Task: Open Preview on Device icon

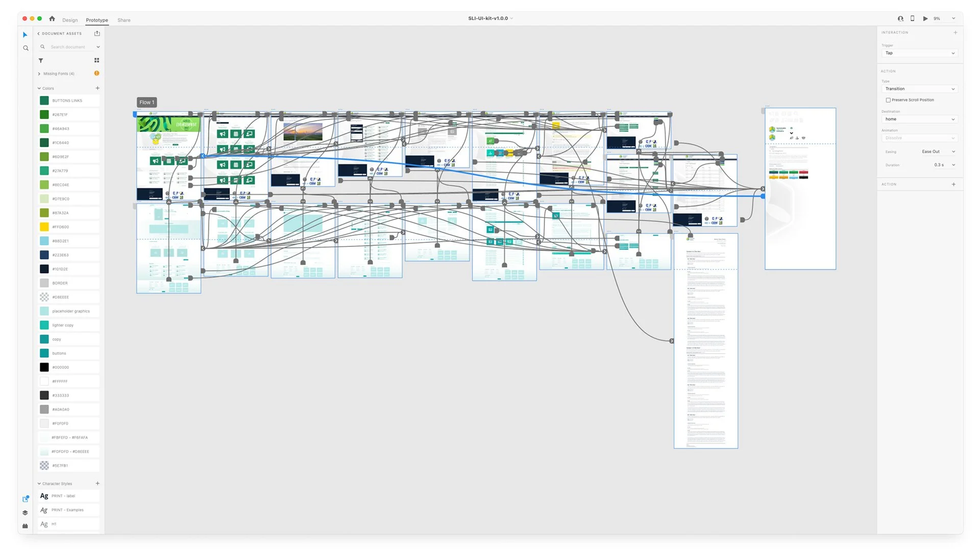Action: [913, 18]
